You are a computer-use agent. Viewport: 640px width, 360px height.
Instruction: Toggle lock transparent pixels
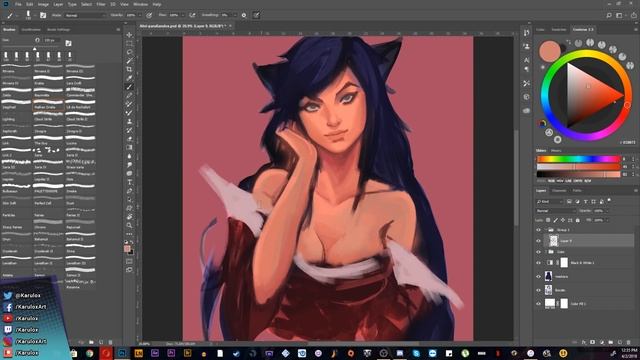[548, 220]
